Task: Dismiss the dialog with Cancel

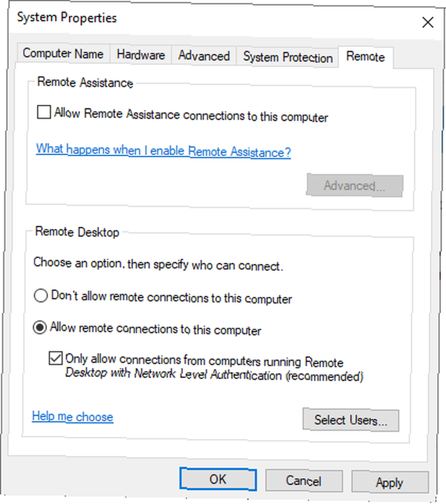Action: [303, 481]
